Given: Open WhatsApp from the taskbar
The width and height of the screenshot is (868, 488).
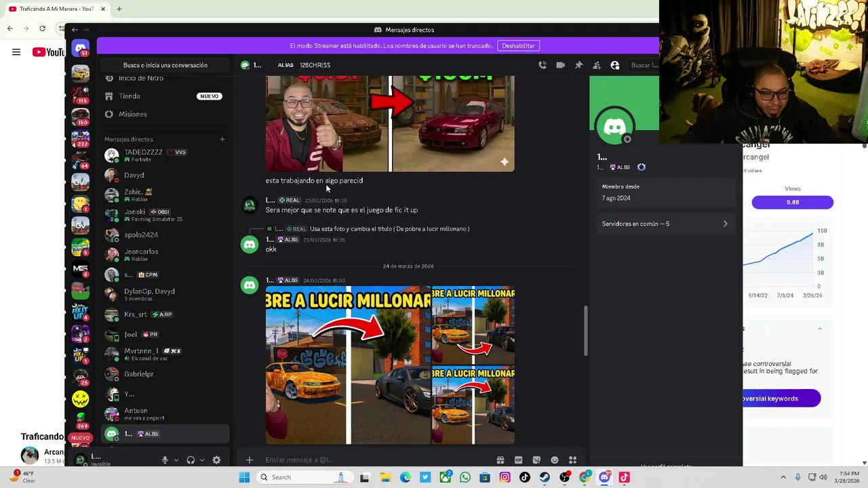Looking at the screenshot, I should coord(465,477).
